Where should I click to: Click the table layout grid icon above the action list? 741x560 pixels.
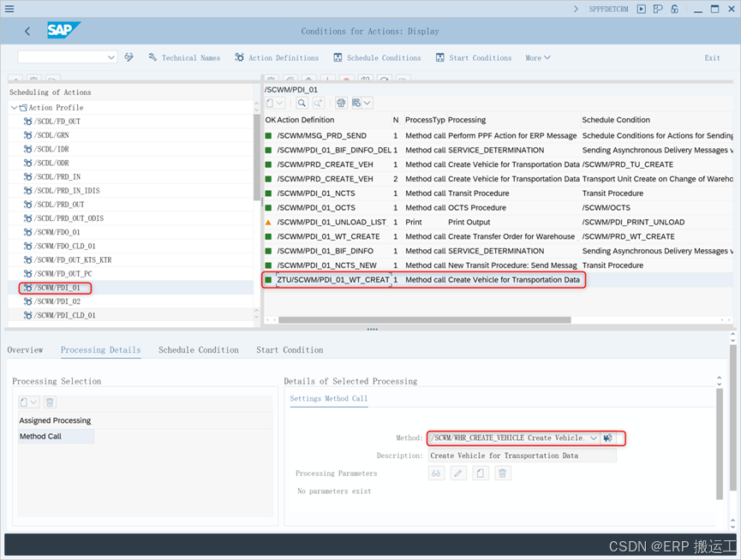point(357,101)
